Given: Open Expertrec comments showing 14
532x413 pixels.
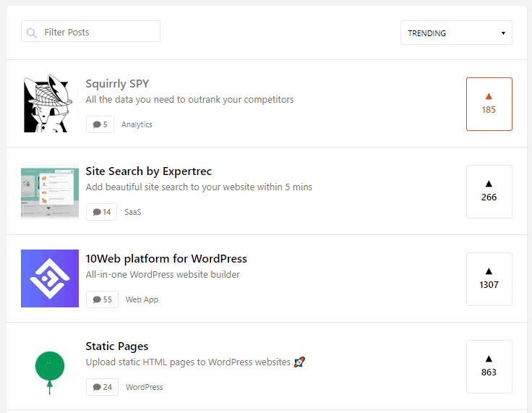Looking at the screenshot, I should [x=101, y=212].
